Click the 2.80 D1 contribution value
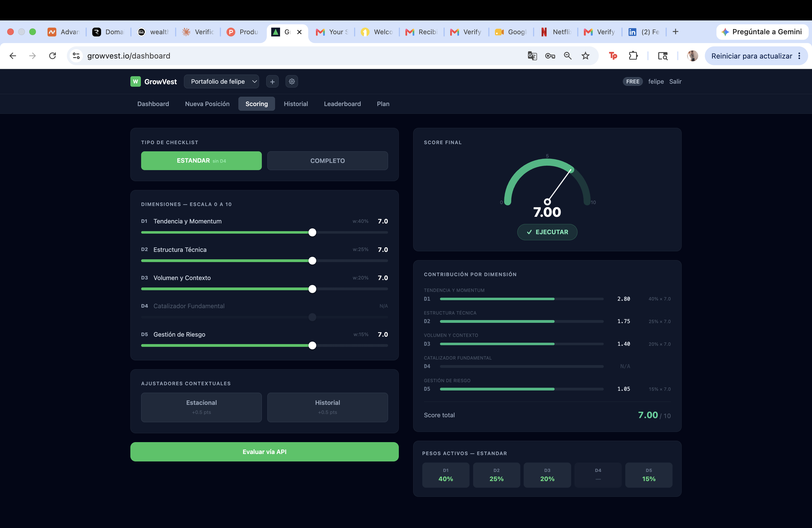Screen dimensions: 812x528 624,299
